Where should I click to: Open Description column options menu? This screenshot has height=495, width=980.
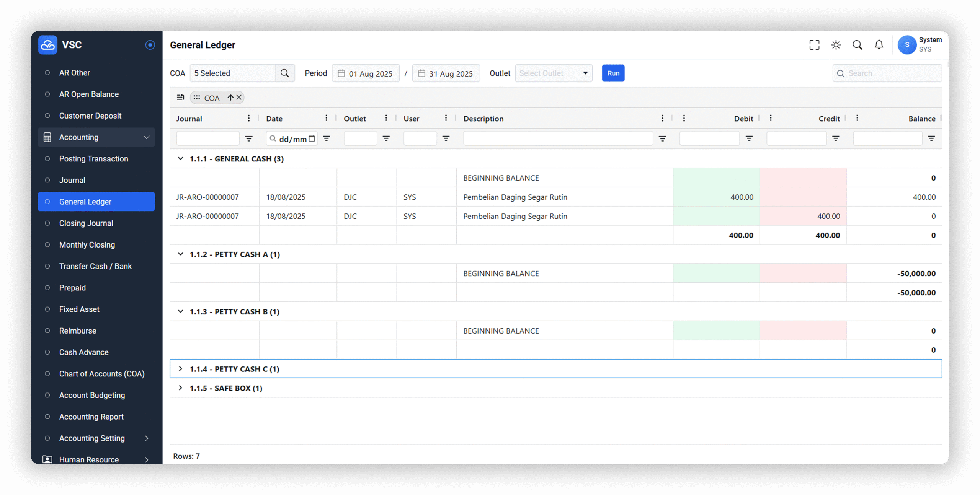[x=663, y=118]
